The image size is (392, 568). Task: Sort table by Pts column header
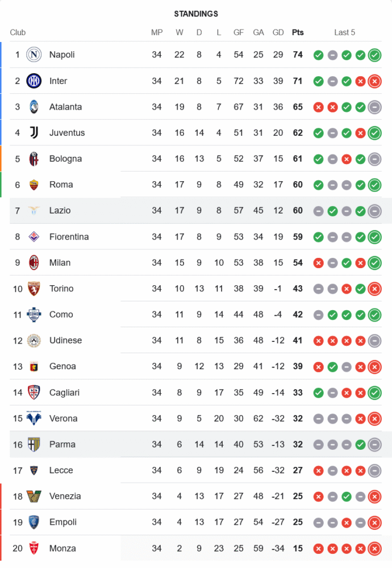tap(298, 32)
